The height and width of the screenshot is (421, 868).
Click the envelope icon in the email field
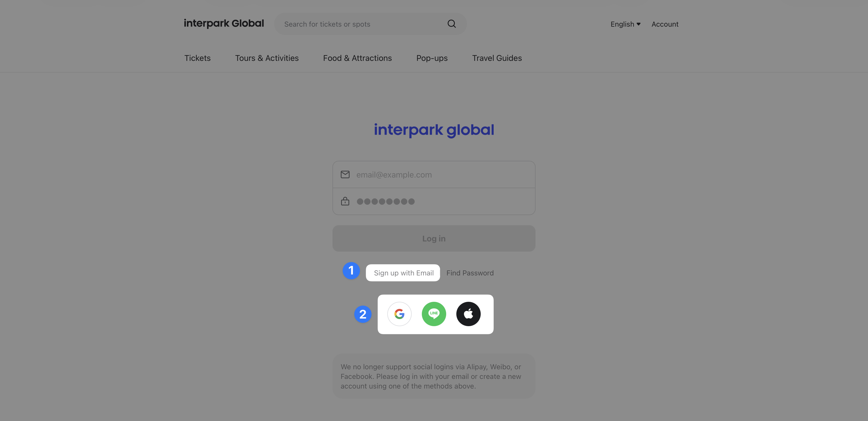(x=345, y=174)
